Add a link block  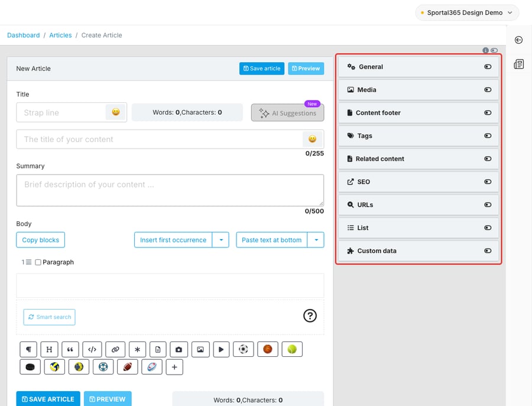point(115,349)
